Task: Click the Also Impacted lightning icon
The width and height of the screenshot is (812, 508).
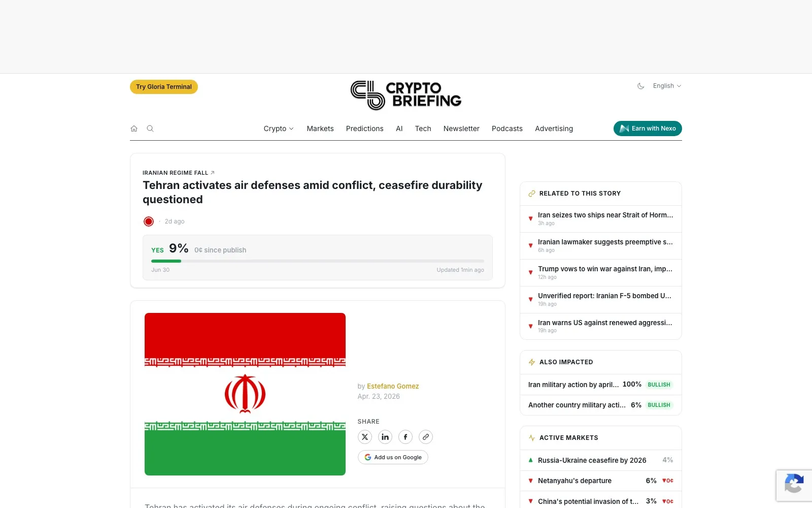Action: pos(532,362)
